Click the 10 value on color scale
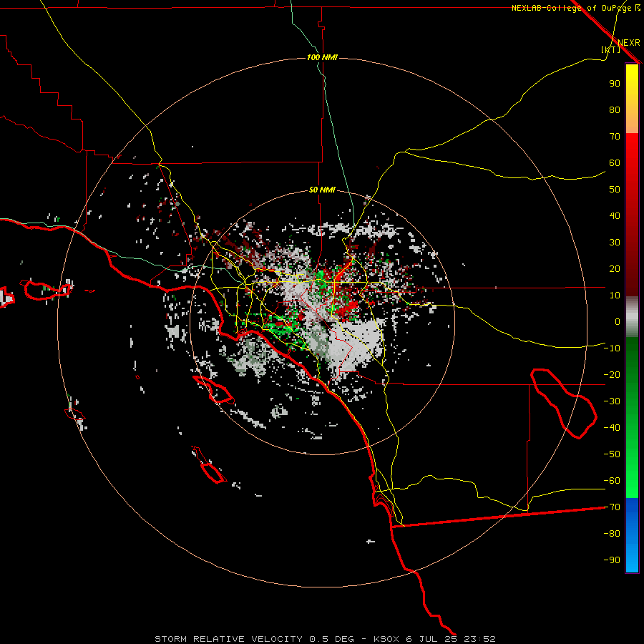This screenshot has height=644, width=644. pos(615,296)
